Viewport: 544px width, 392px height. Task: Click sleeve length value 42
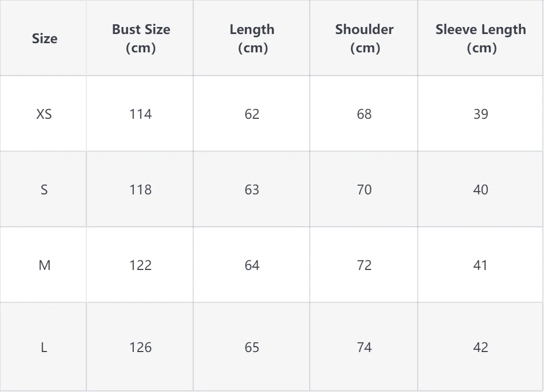481,347
